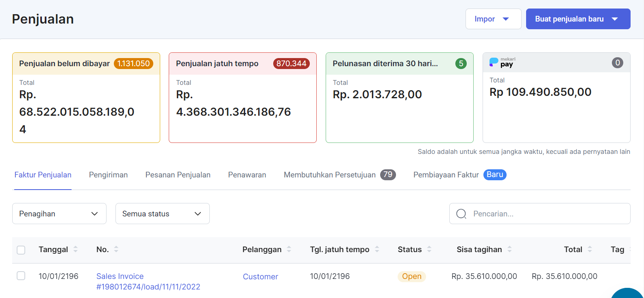Open Pelunasan diterima 30 hari card
644x298 pixels.
point(400,97)
